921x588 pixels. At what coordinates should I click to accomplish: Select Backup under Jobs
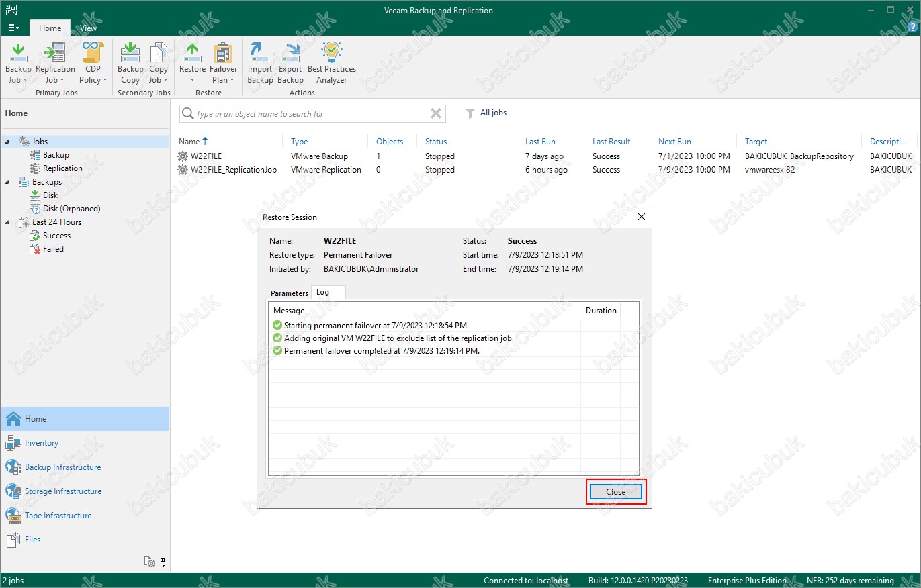[x=56, y=155]
